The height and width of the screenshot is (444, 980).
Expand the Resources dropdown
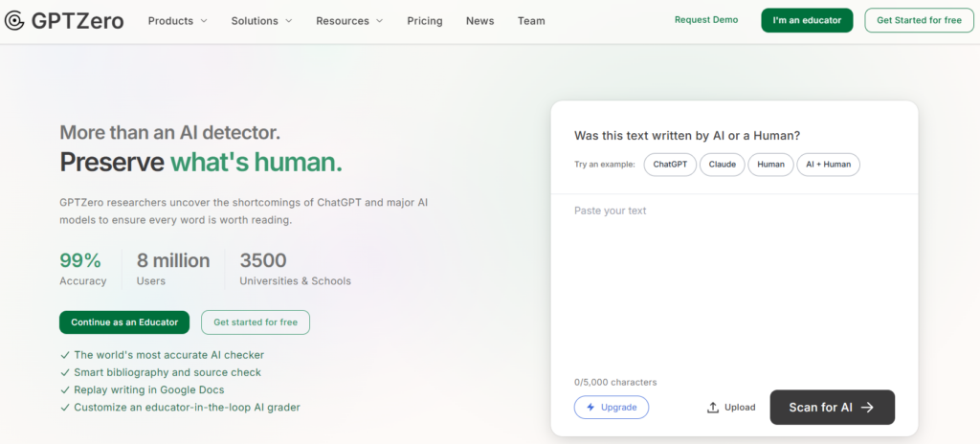349,21
